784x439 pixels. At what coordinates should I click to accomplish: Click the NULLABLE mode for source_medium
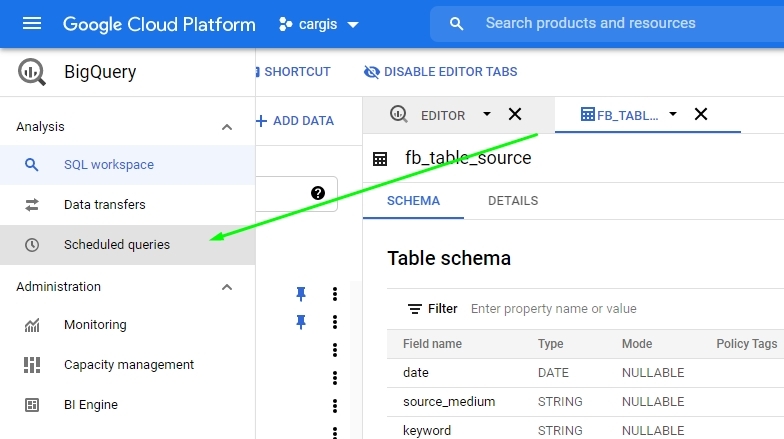(x=653, y=402)
